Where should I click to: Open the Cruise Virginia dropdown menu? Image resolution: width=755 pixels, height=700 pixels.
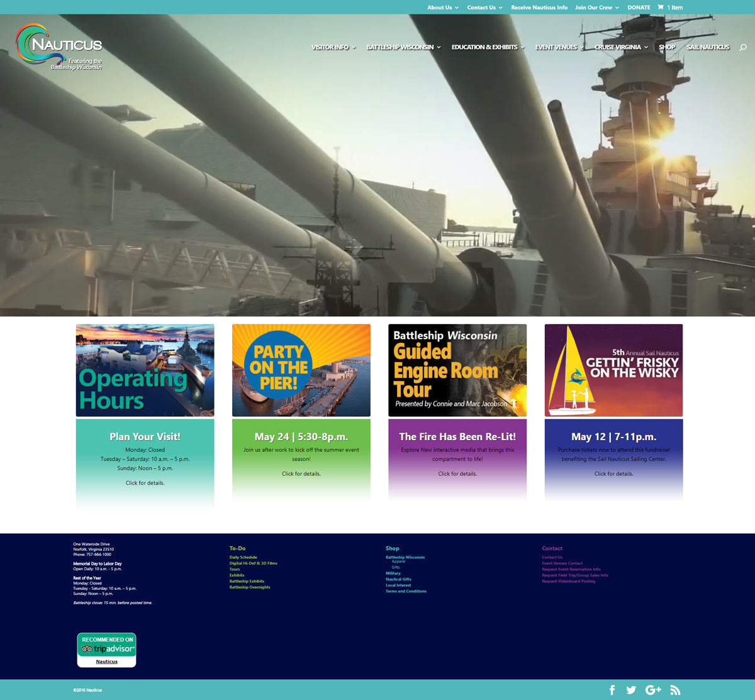(x=621, y=47)
